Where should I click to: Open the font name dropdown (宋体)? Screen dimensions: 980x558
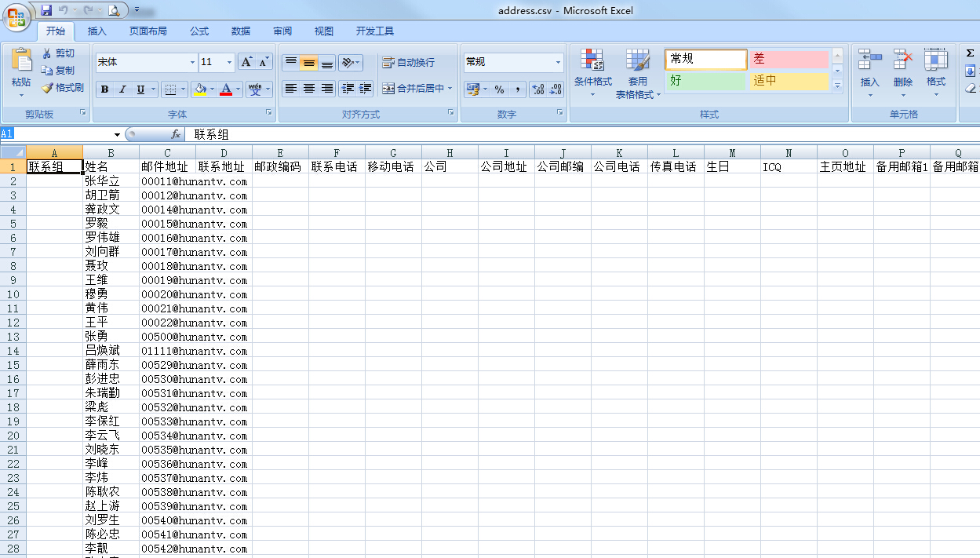click(193, 62)
